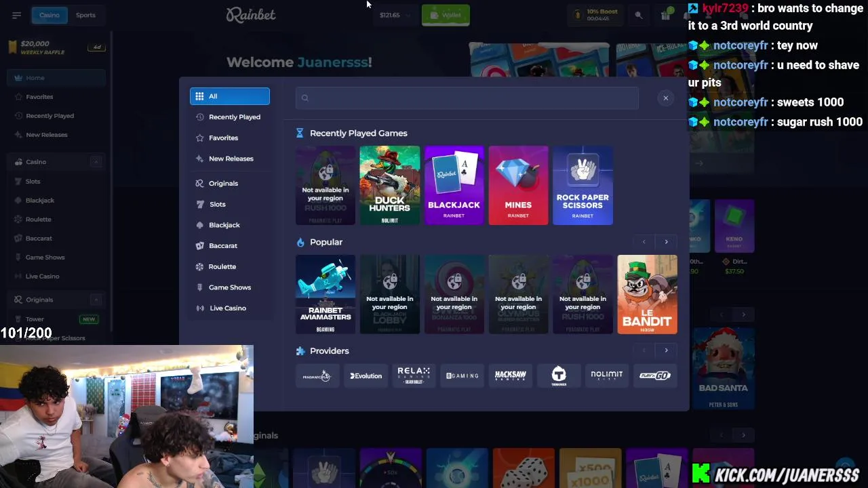Collapse the Originals sidebar section

(96, 300)
